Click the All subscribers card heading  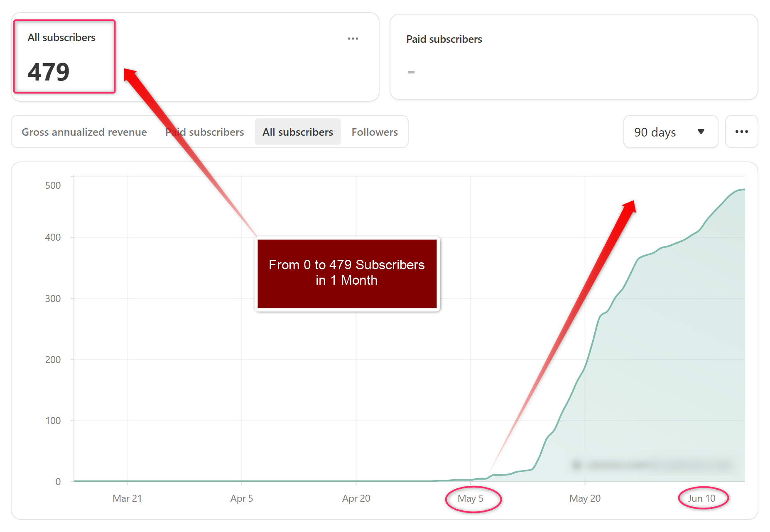click(x=61, y=37)
